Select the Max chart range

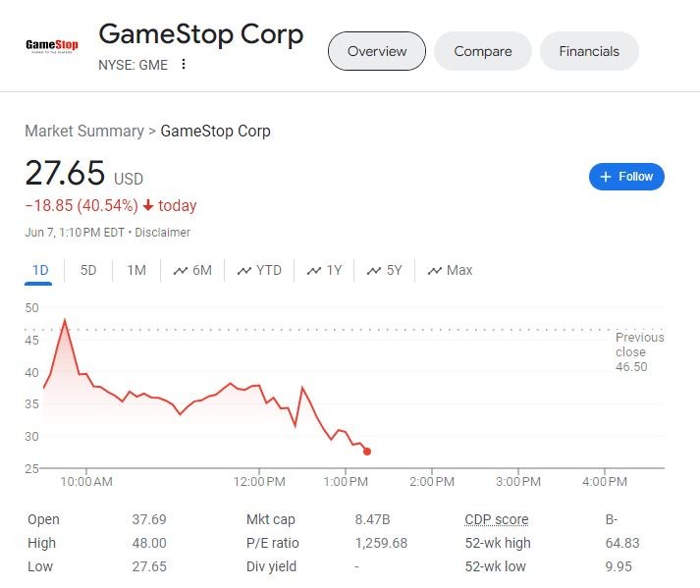[450, 270]
